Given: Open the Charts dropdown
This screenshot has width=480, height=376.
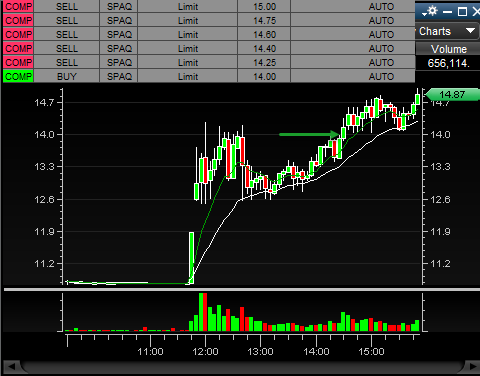Looking at the screenshot, I should pos(447,31).
